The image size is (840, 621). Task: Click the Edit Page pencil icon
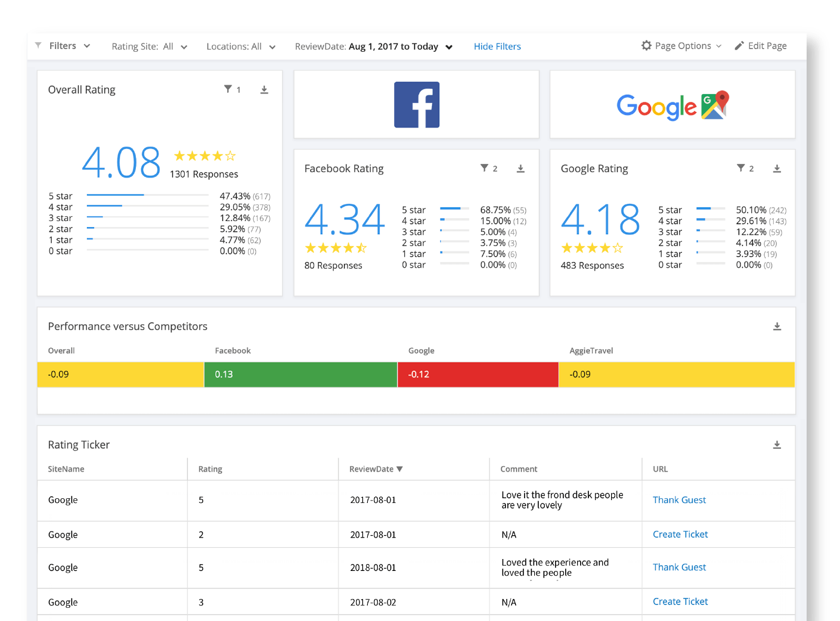coord(739,45)
